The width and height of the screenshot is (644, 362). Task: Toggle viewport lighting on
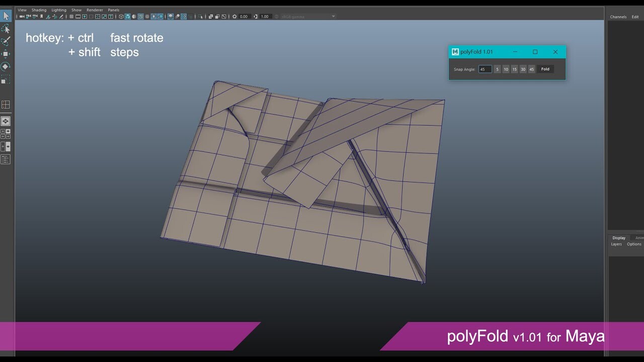tap(153, 16)
